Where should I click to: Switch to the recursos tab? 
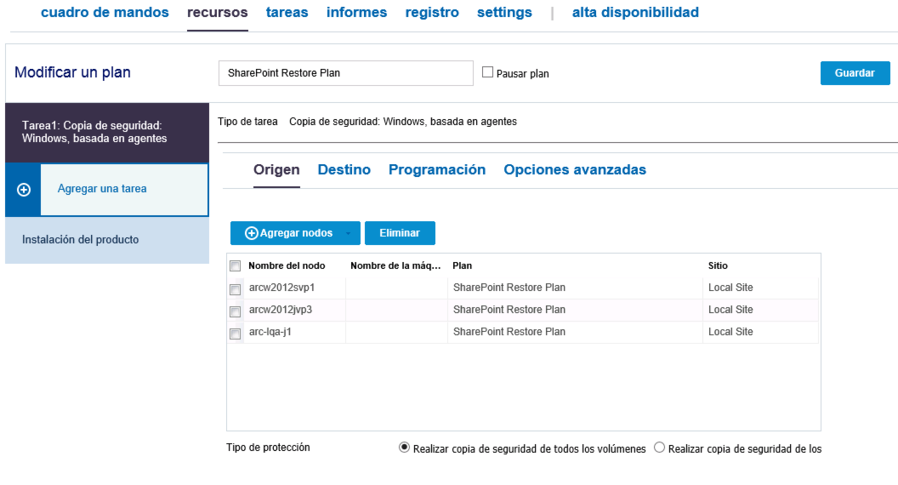[218, 12]
